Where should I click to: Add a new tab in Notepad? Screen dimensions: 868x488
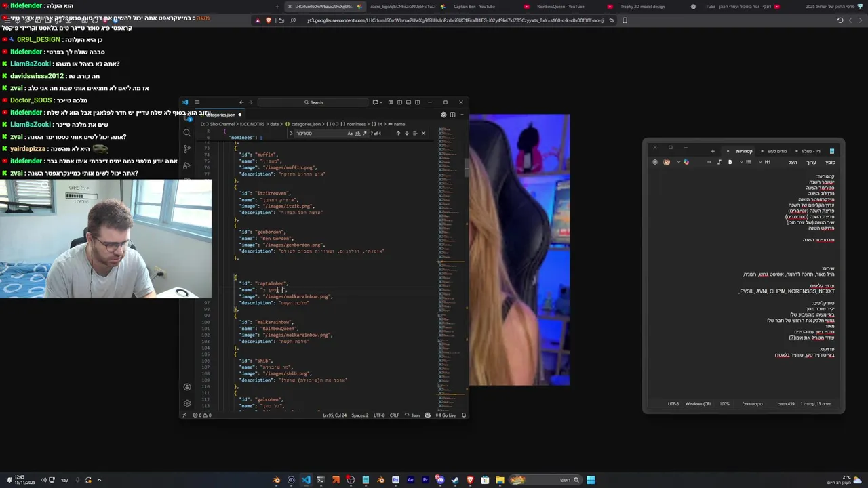point(713,151)
